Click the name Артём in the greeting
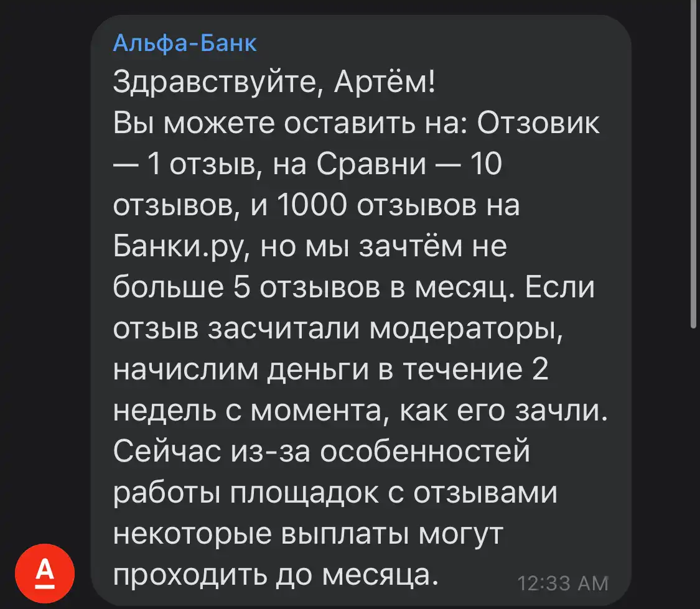 coord(384,83)
